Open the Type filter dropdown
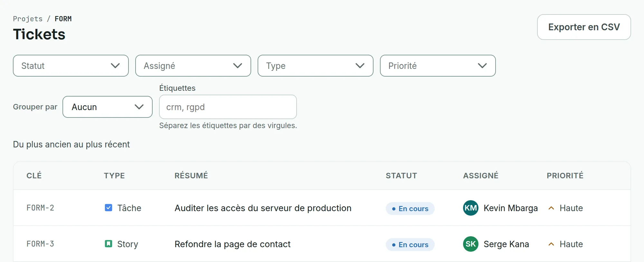The image size is (644, 262). tap(316, 66)
